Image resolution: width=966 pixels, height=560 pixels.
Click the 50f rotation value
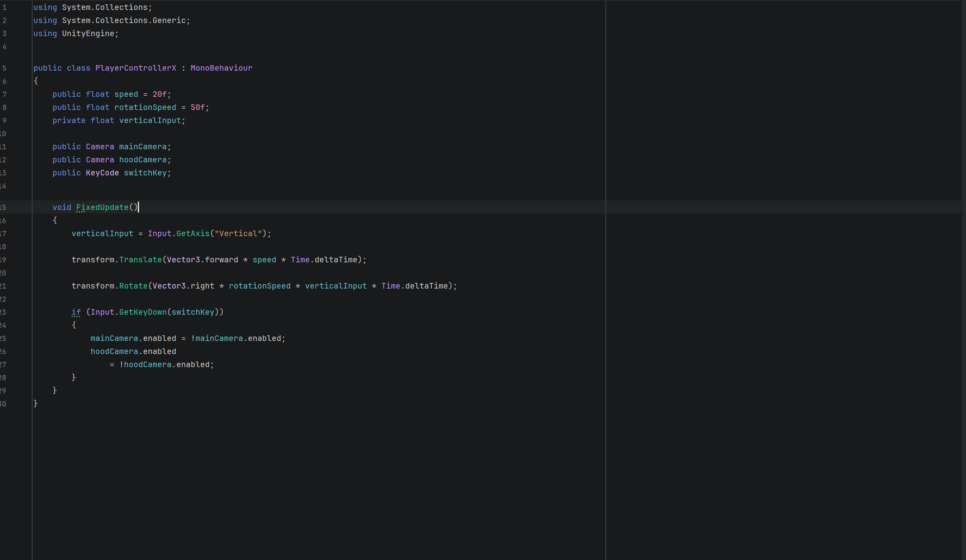point(197,107)
